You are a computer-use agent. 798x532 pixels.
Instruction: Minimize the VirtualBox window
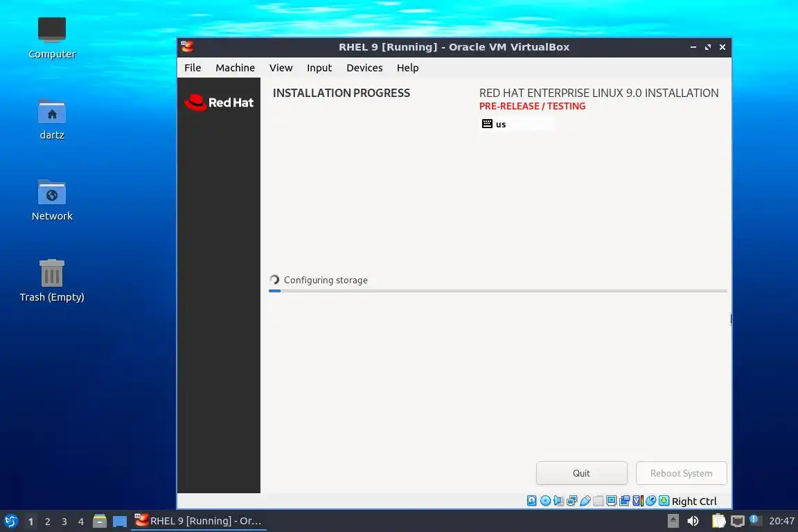tap(693, 47)
